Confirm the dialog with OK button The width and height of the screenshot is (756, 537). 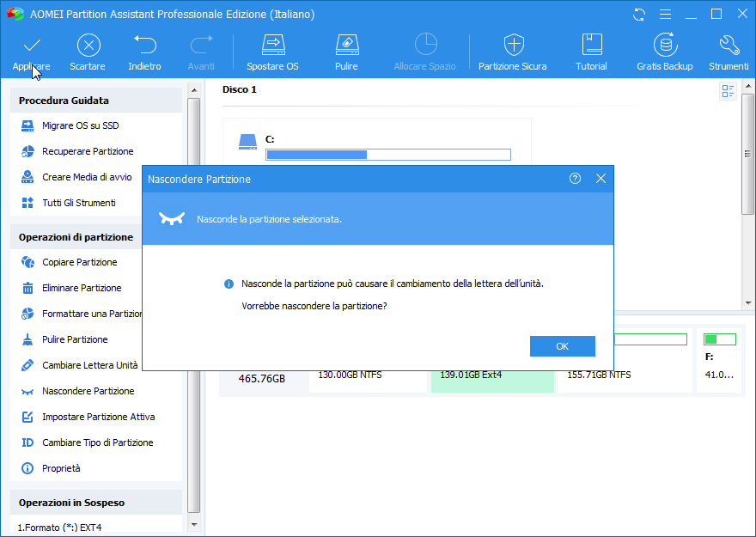562,346
